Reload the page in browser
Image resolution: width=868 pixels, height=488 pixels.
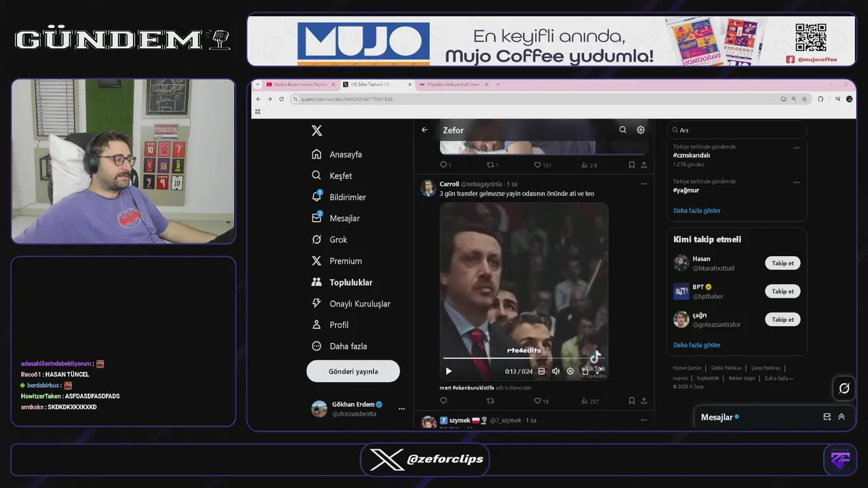coord(281,99)
